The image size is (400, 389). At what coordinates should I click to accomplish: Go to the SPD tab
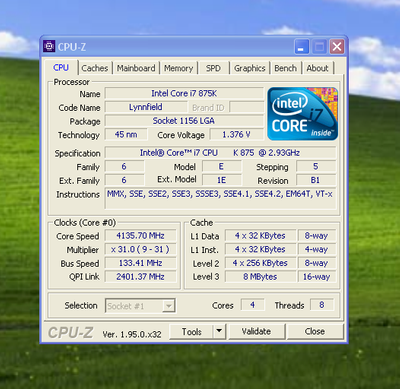pyautogui.click(x=213, y=68)
